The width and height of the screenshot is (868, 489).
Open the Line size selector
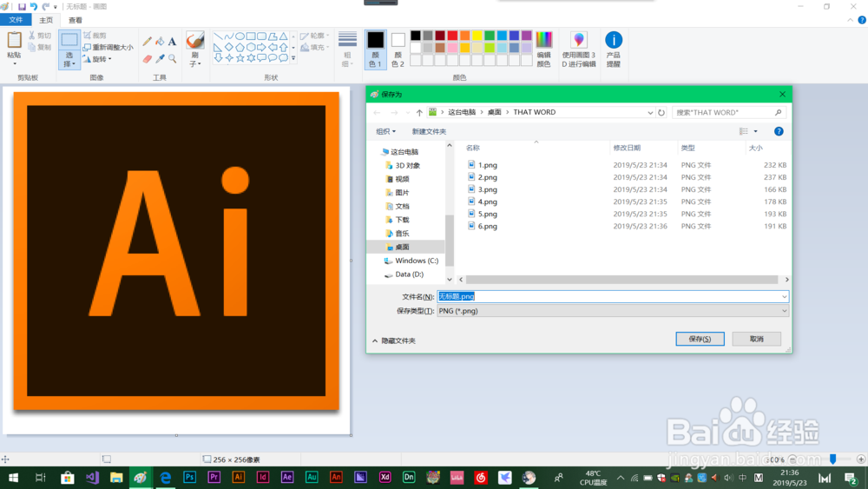coord(347,50)
